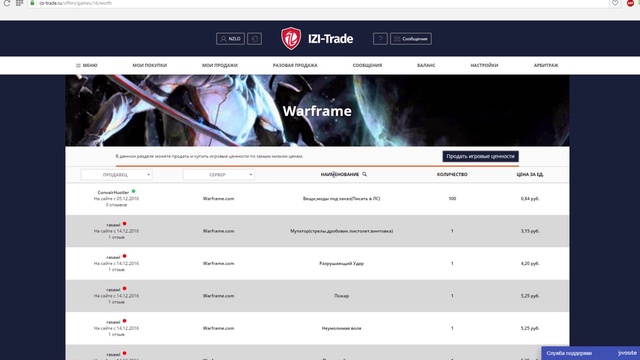Open СООБЩЕНИЯ in the navigation bar

(367, 65)
